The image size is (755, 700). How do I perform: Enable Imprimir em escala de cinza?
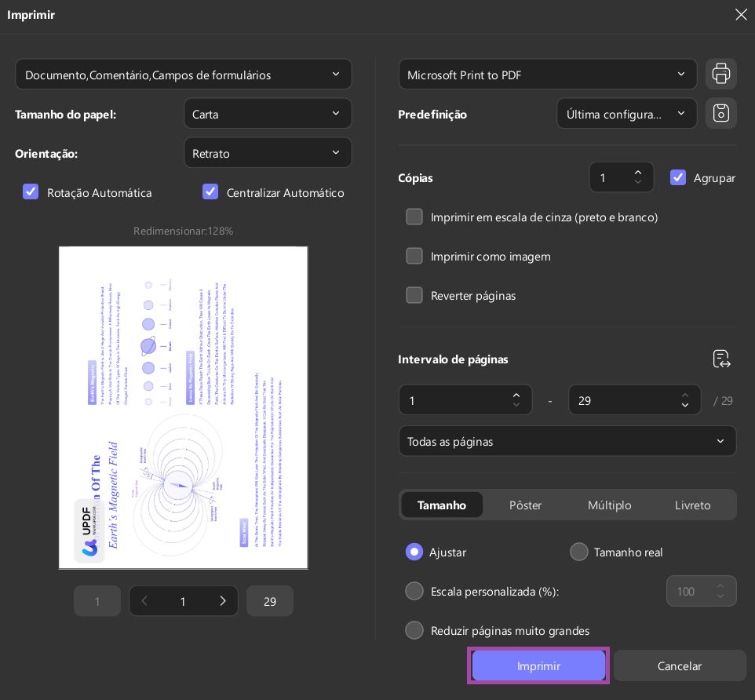coord(414,217)
